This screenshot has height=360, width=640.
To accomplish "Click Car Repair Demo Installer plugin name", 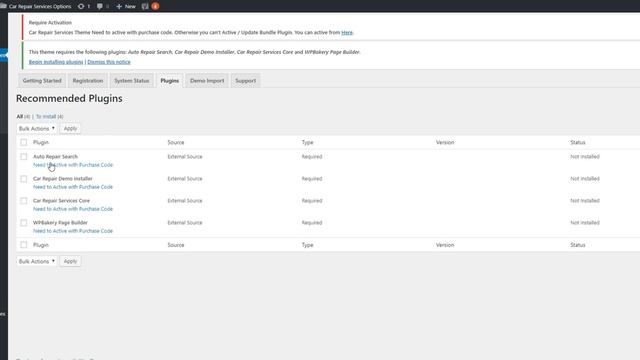I will tap(63, 179).
